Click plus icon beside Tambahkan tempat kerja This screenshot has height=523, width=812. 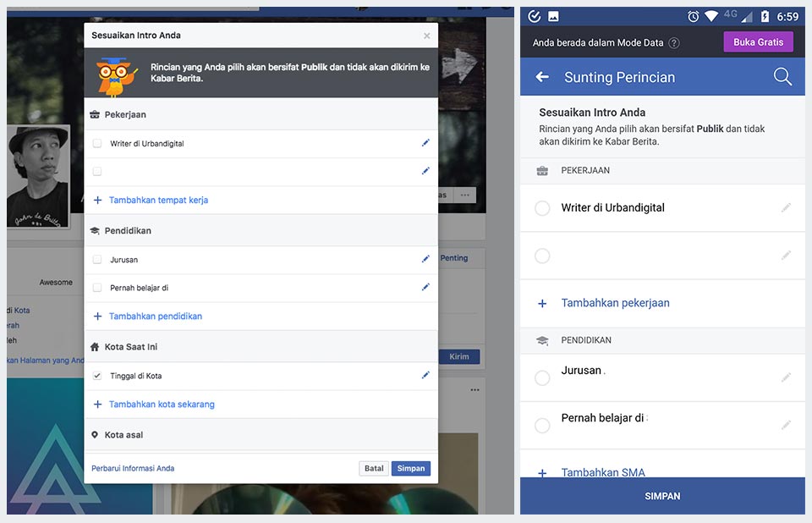pos(97,200)
